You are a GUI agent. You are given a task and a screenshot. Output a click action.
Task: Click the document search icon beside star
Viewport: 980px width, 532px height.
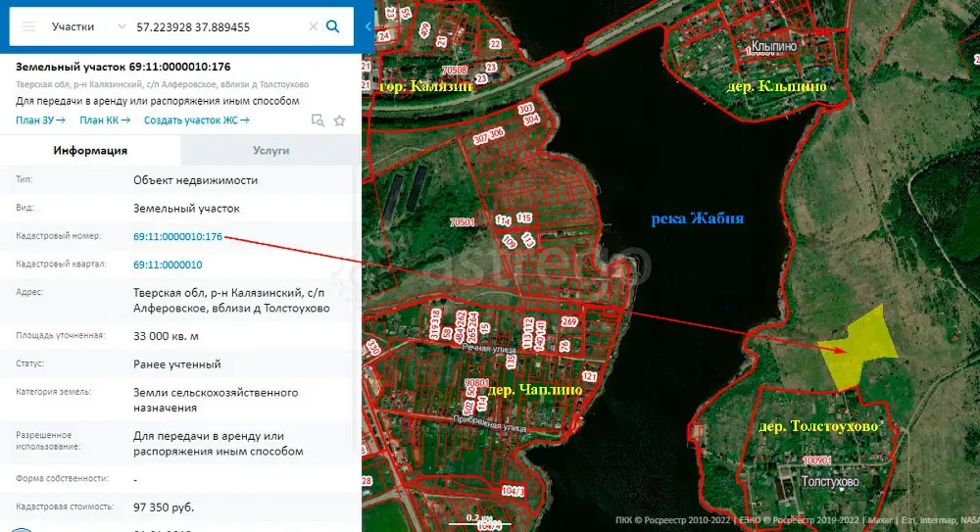pyautogui.click(x=318, y=121)
